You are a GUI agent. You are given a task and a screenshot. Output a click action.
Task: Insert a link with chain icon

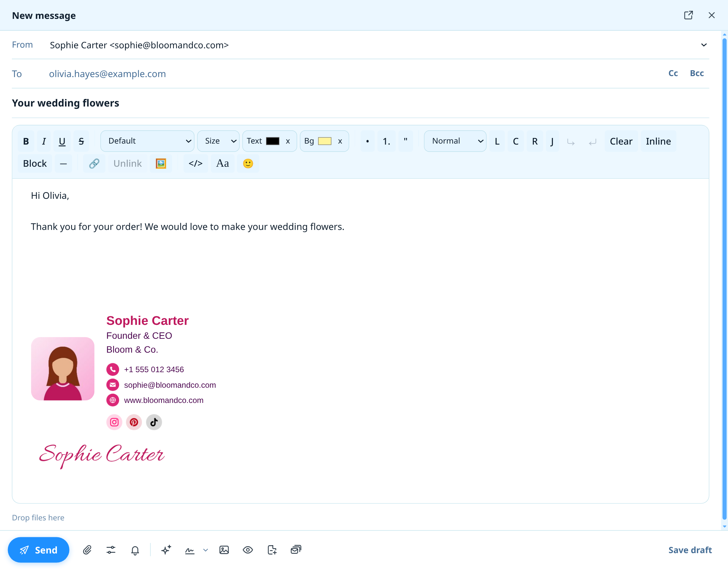[94, 163]
